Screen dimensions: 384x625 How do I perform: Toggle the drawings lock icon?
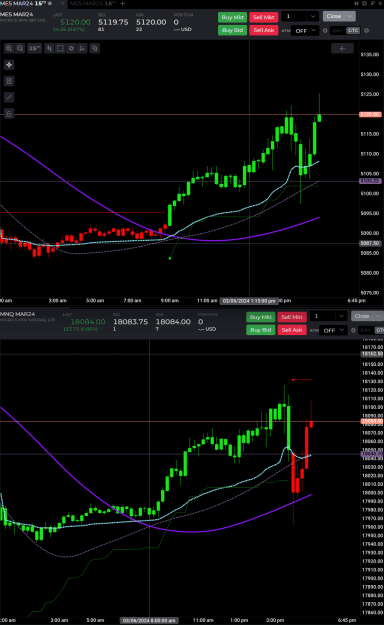(x=9, y=113)
